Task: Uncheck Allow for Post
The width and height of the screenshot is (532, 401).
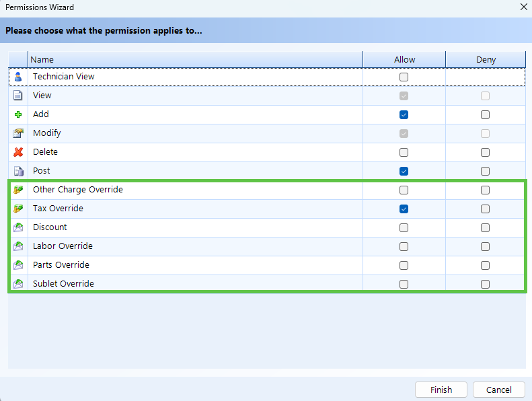Action: click(404, 171)
